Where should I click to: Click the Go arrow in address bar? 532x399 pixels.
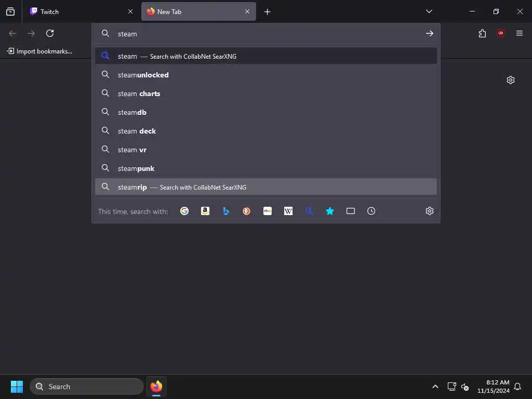coord(430,33)
